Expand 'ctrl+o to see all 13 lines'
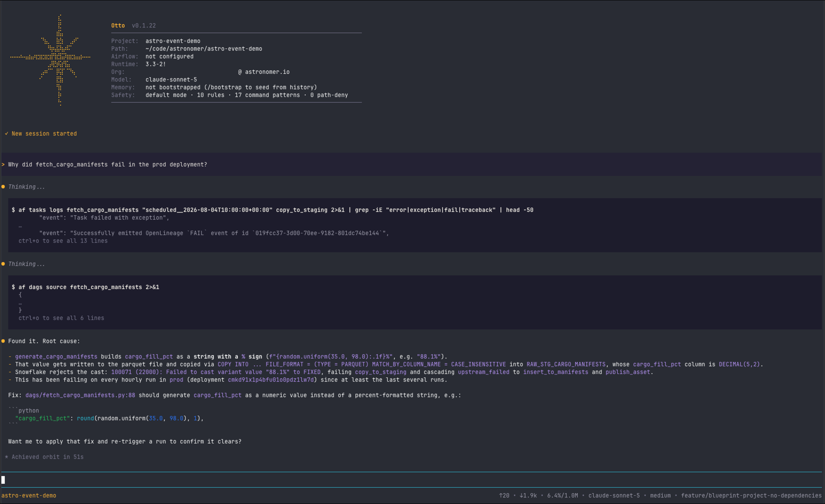This screenshot has width=825, height=504. 63,241
